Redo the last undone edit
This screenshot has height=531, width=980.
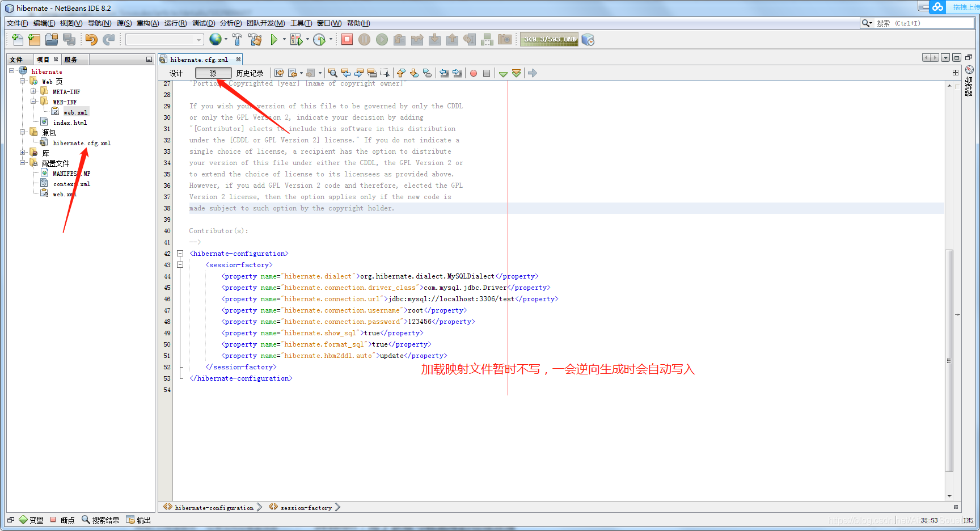point(108,39)
